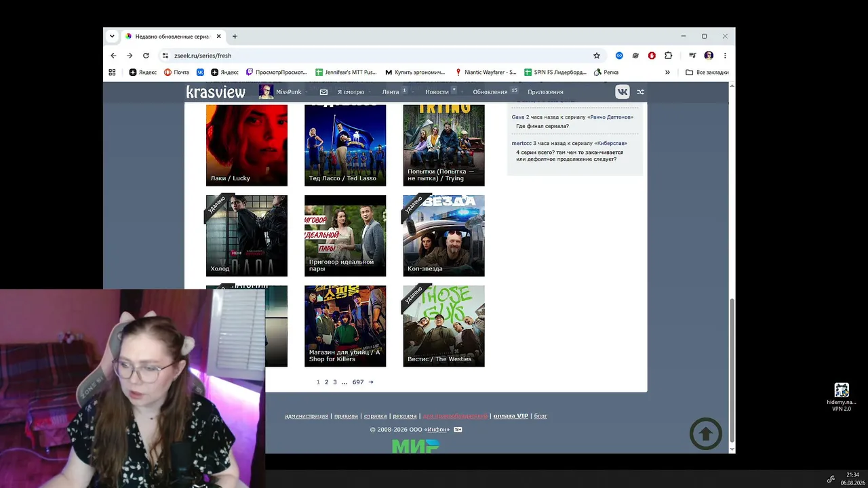This screenshot has width=868, height=488.
Task: Expand the hidden bookmarks overflow chevron
Action: tap(667, 72)
